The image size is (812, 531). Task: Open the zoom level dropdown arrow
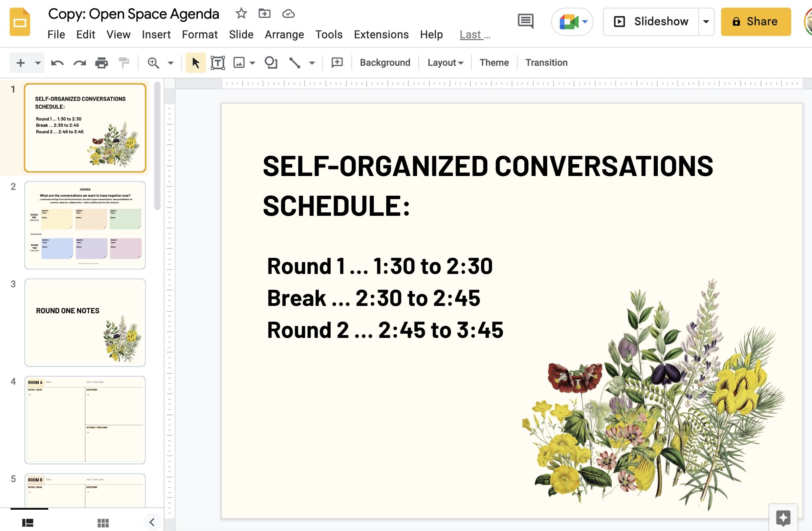click(171, 63)
